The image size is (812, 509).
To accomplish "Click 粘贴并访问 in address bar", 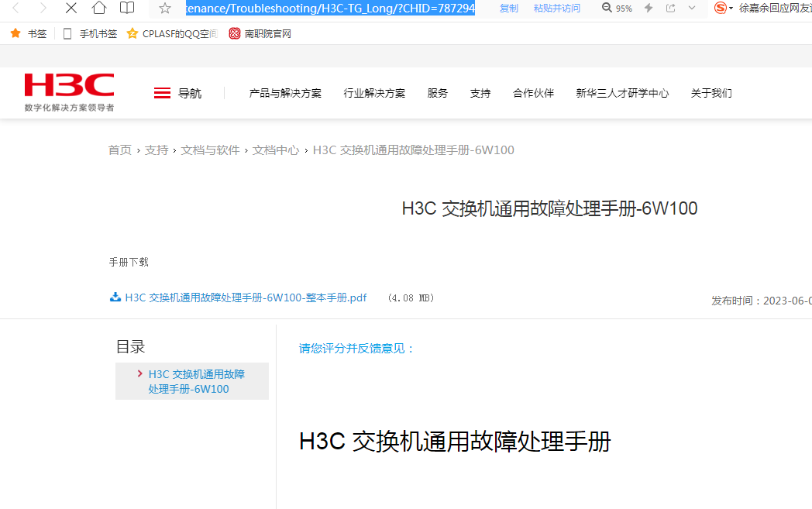I will pyautogui.click(x=556, y=9).
